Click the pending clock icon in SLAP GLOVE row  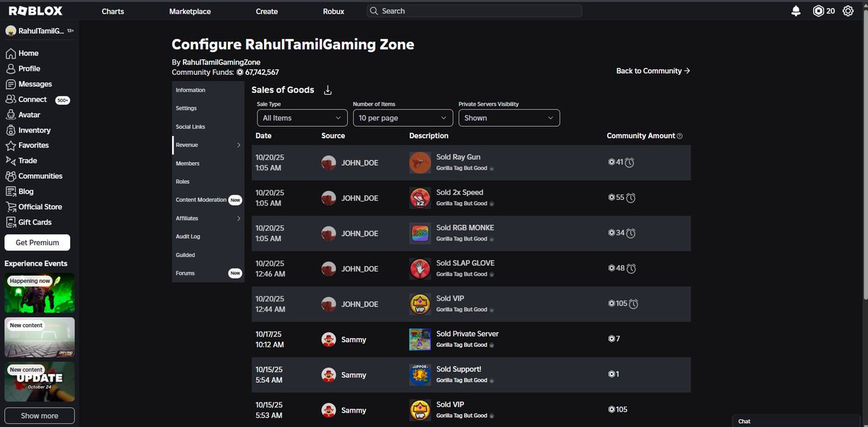(x=631, y=269)
